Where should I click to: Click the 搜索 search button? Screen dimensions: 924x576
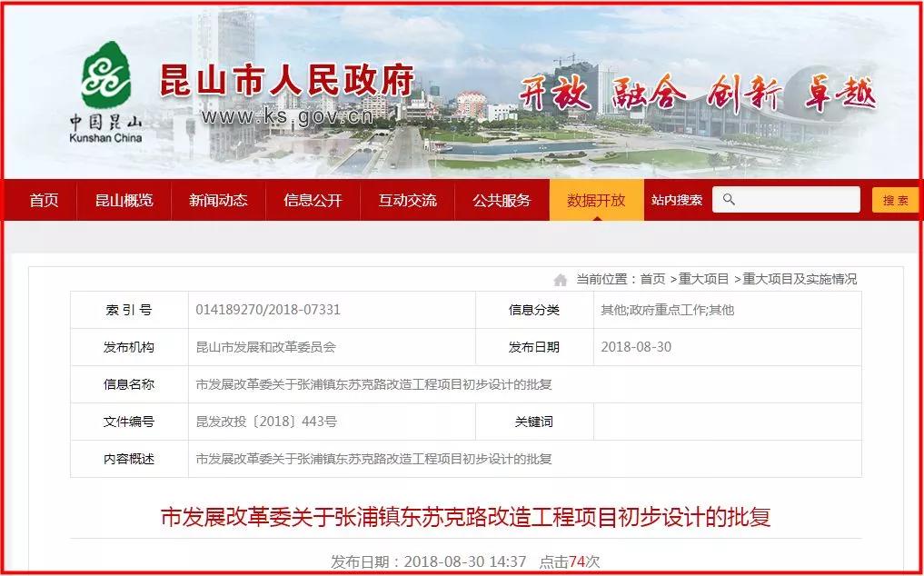[x=894, y=199]
